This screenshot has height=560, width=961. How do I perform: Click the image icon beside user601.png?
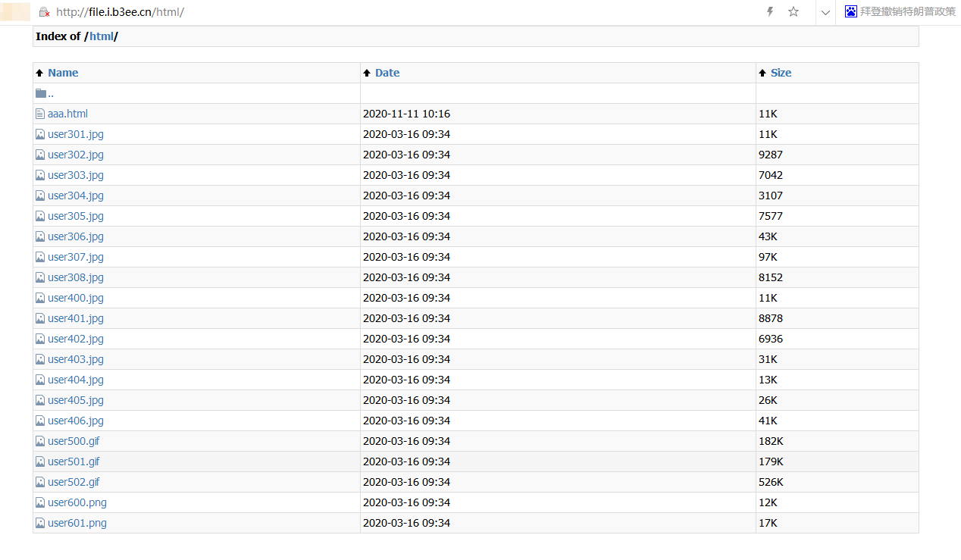point(40,523)
